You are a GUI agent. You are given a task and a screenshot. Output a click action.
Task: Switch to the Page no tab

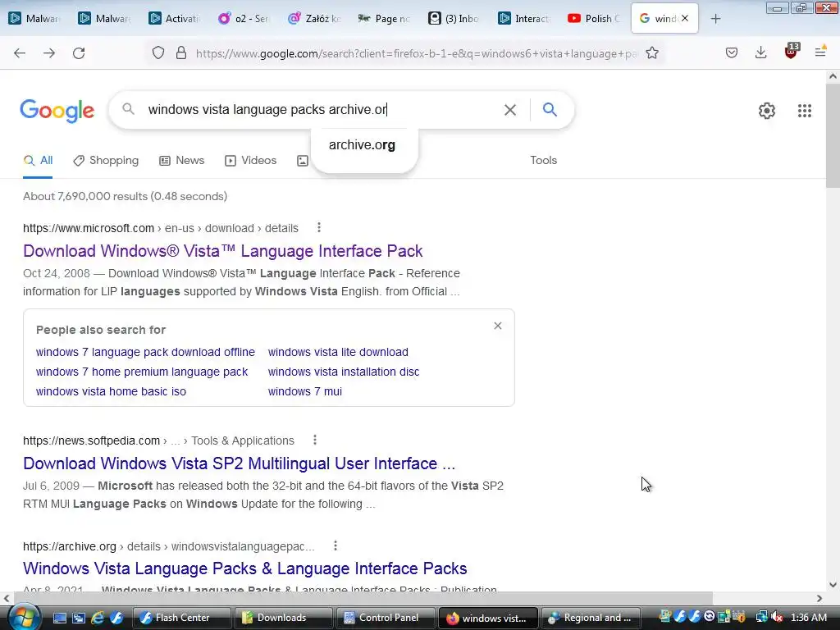pyautogui.click(x=384, y=19)
